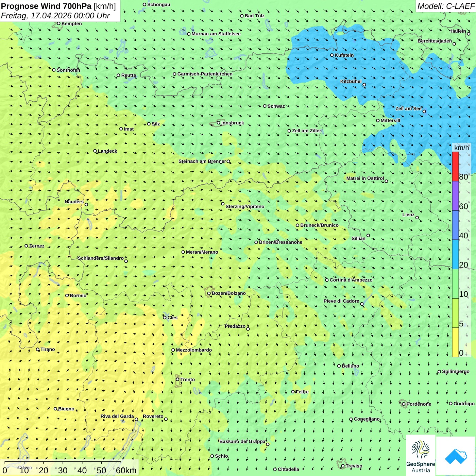Choose the lime 5–10 km/h legend swatch
Screen dimensions: 476x476
(455, 313)
